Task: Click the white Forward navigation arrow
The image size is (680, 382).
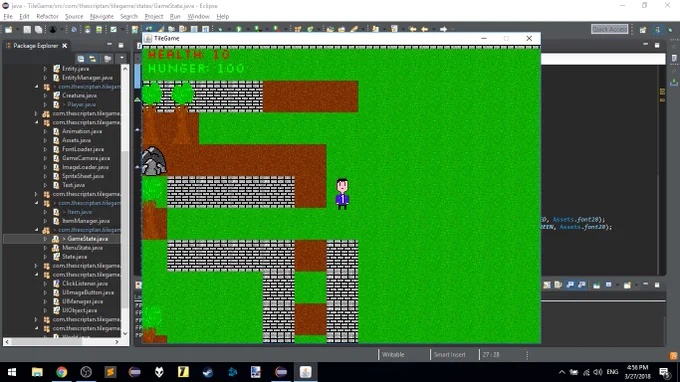Action: coord(443,29)
